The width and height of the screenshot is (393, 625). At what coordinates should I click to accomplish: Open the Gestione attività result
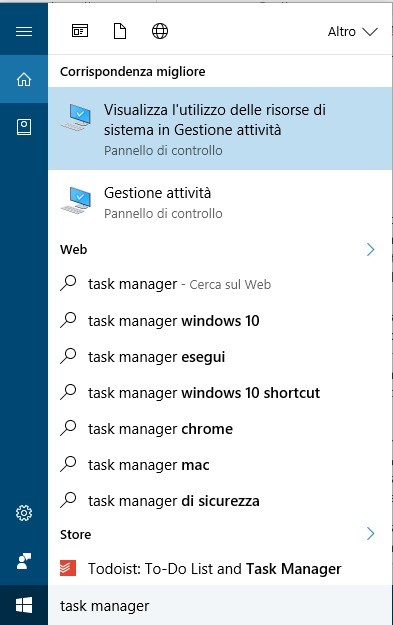[220, 202]
